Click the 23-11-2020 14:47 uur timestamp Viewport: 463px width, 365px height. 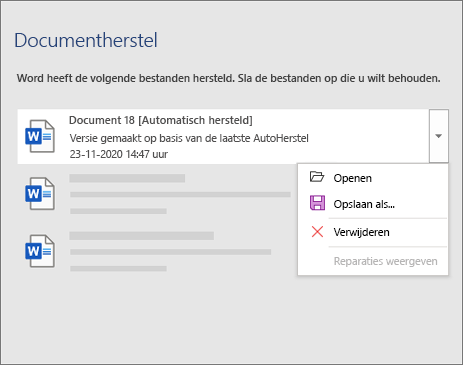pyautogui.click(x=119, y=154)
